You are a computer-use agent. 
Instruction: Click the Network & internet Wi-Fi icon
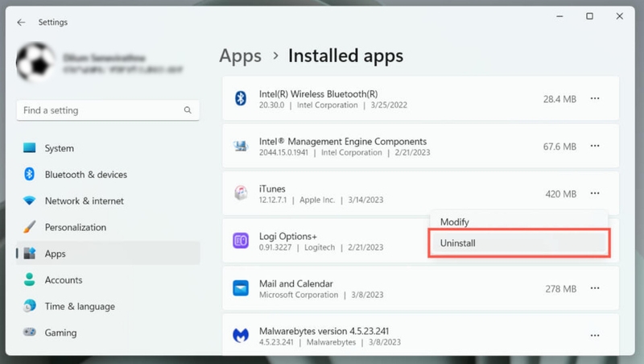pyautogui.click(x=29, y=201)
